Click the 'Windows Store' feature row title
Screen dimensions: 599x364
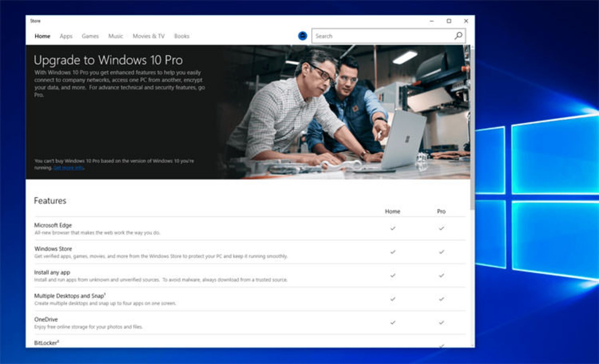[53, 249]
